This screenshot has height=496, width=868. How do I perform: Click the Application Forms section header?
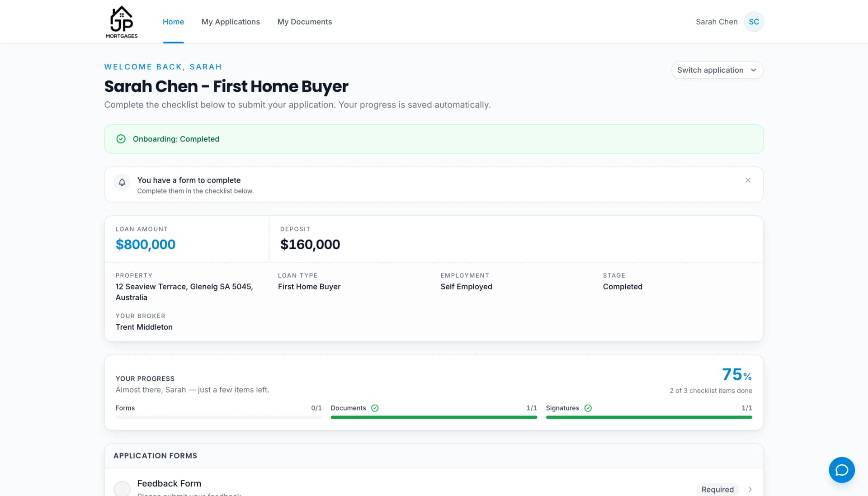(x=155, y=456)
